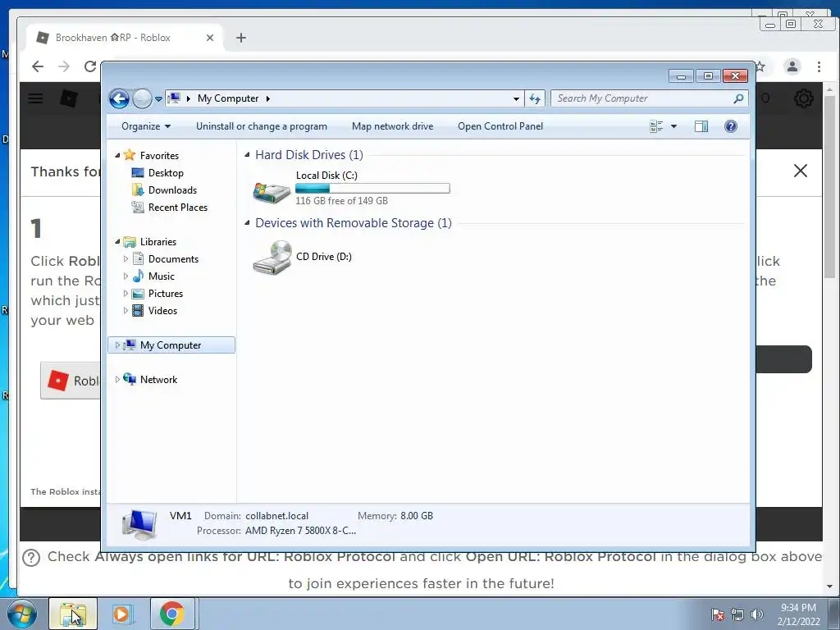Click the Explorer back arrow button
Screen dimensions: 840x630
pos(119,98)
